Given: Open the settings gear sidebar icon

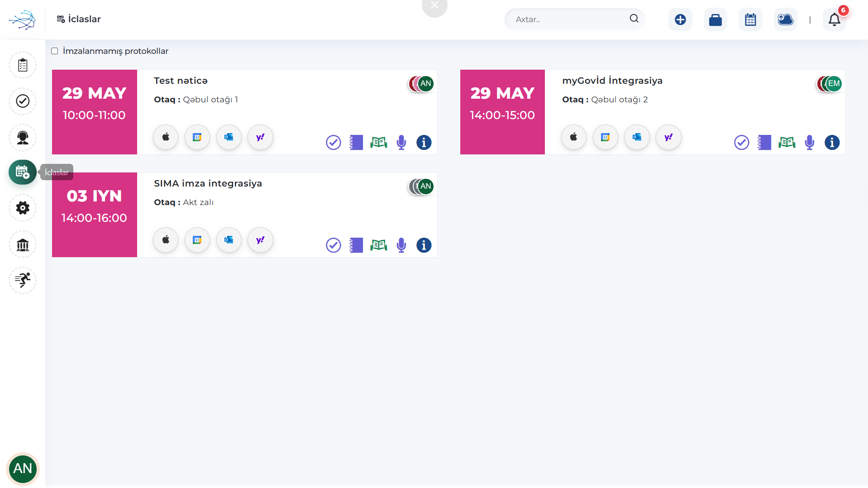Looking at the screenshot, I should pos(23,208).
